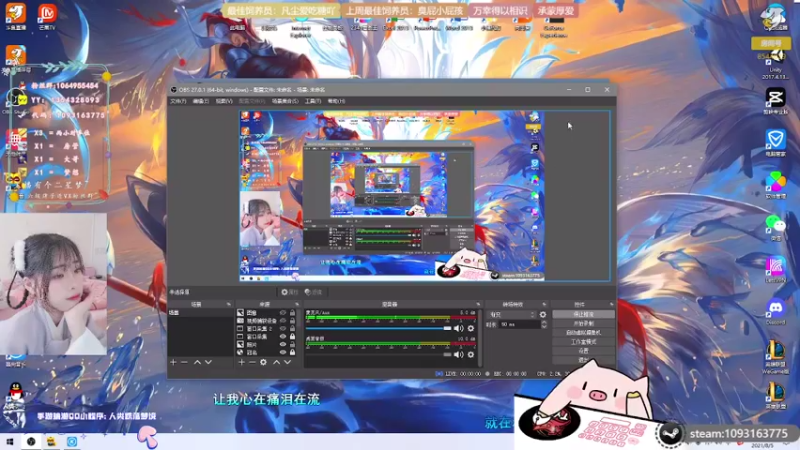Open the 视图(V) menu

point(224,101)
